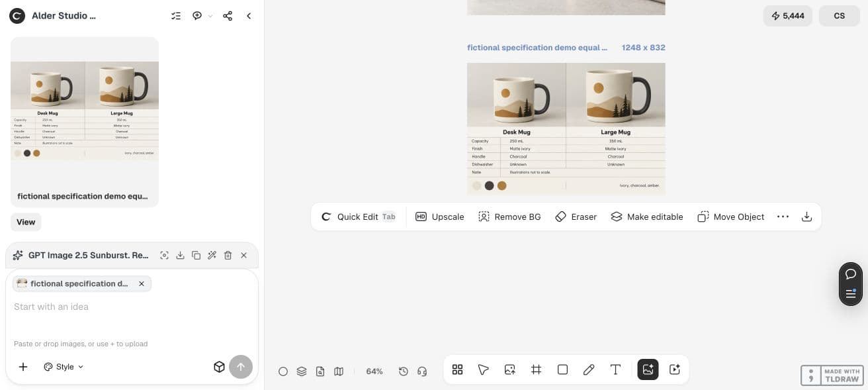Click the View button

26,222
